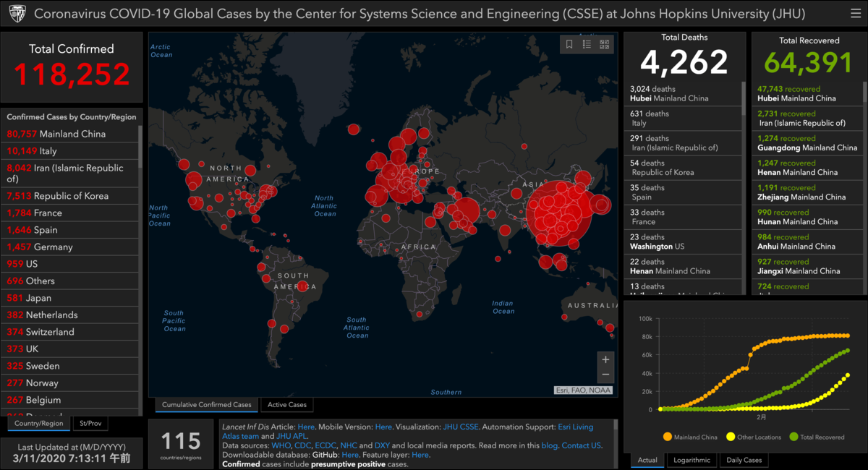Open the 'blog' link
The height and width of the screenshot is (470, 868).
point(549,445)
